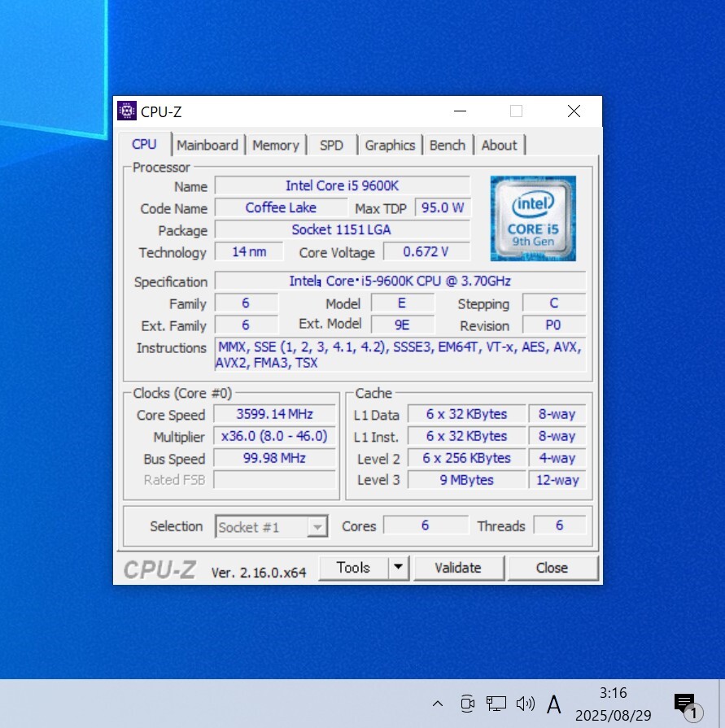Image resolution: width=725 pixels, height=728 pixels.
Task: Switch to the Memory tab
Action: coord(275,146)
